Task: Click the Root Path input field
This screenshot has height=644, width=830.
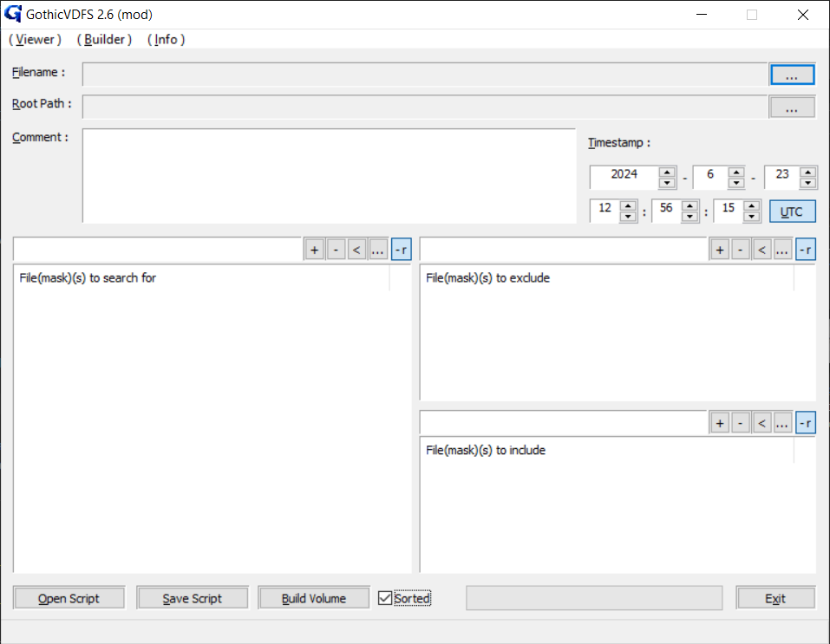Action: 425,107
